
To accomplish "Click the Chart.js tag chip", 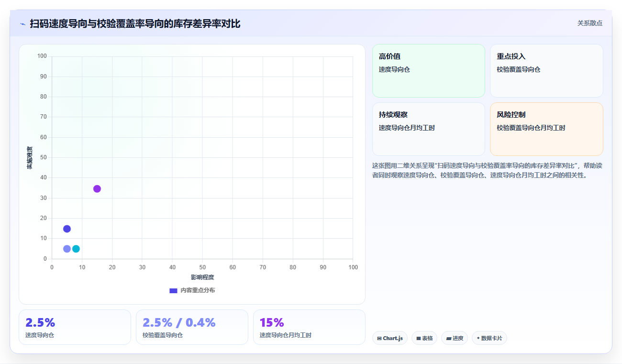I will [x=390, y=338].
